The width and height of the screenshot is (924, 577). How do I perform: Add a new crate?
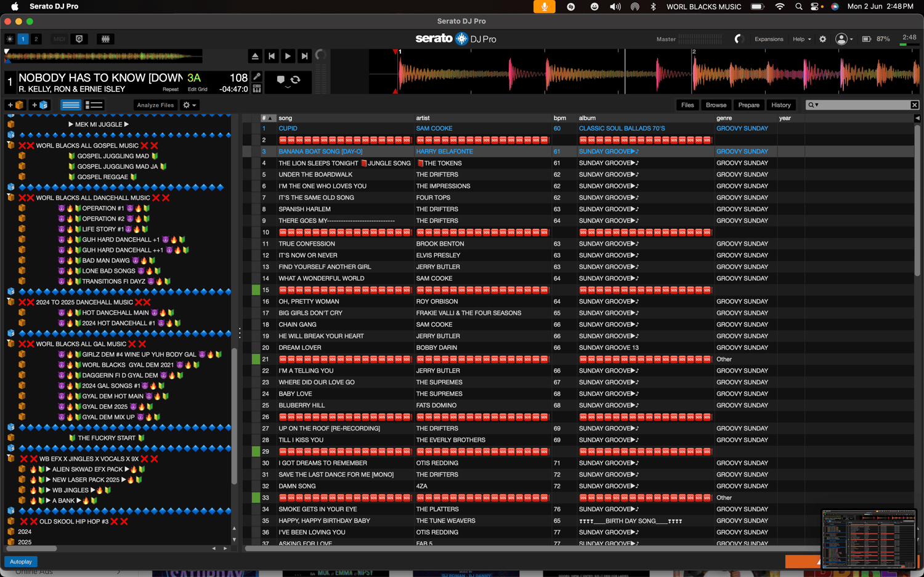(15, 105)
